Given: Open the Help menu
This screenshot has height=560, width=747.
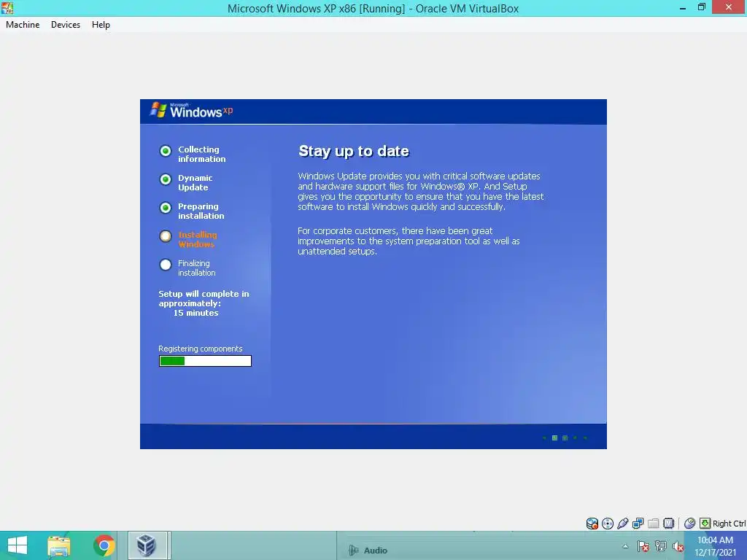Looking at the screenshot, I should [x=101, y=25].
